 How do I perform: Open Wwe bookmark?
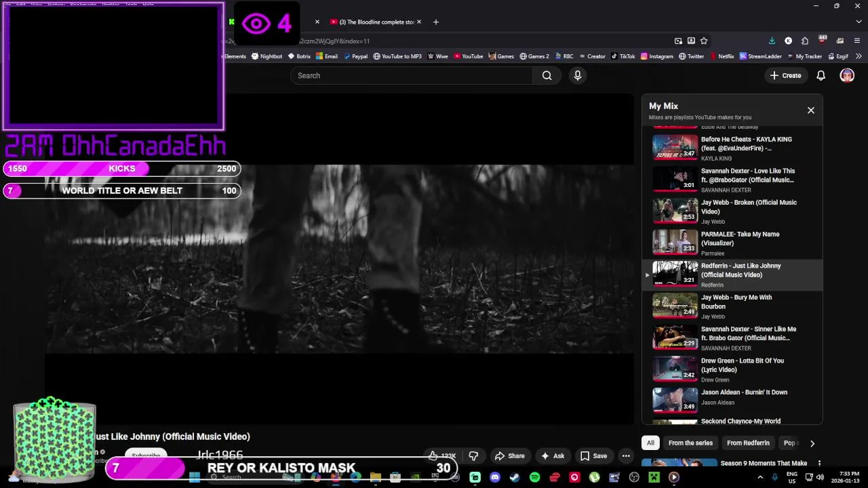pyautogui.click(x=437, y=56)
